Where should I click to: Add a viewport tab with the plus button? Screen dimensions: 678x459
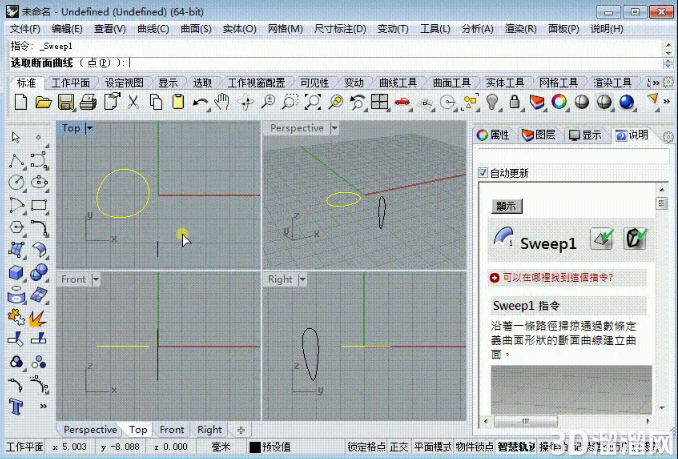pyautogui.click(x=241, y=430)
